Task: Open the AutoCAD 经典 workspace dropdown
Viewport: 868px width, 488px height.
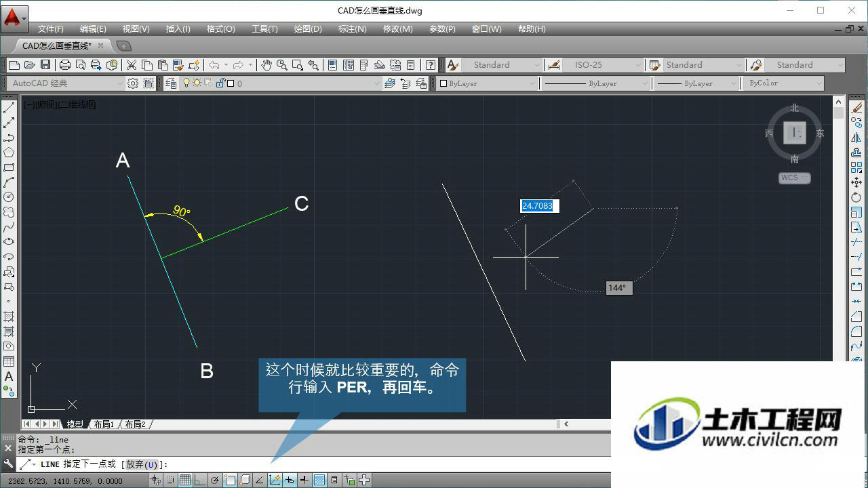Action: point(66,83)
